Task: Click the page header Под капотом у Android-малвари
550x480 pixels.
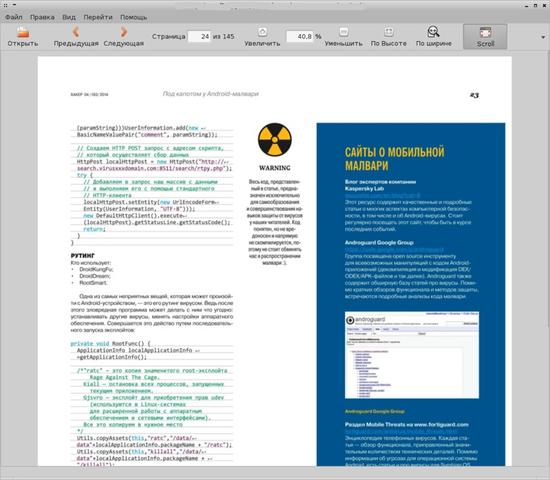Action: click(x=210, y=94)
